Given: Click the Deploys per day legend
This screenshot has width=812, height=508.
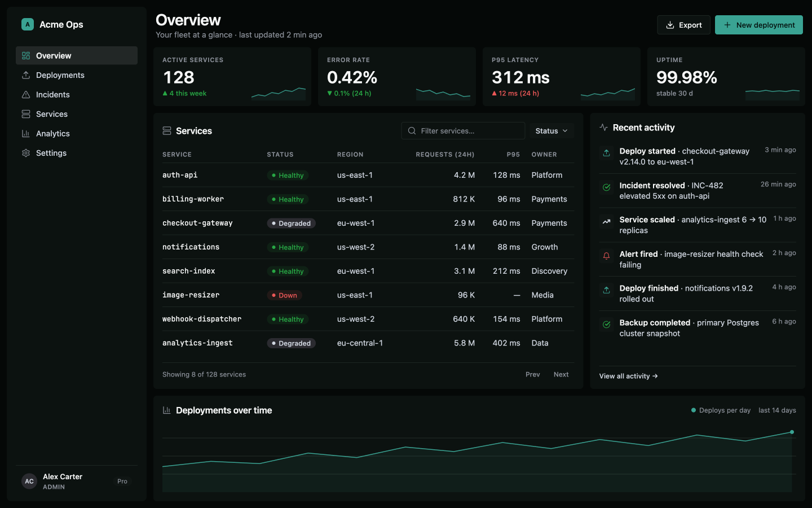Looking at the screenshot, I should point(721,410).
